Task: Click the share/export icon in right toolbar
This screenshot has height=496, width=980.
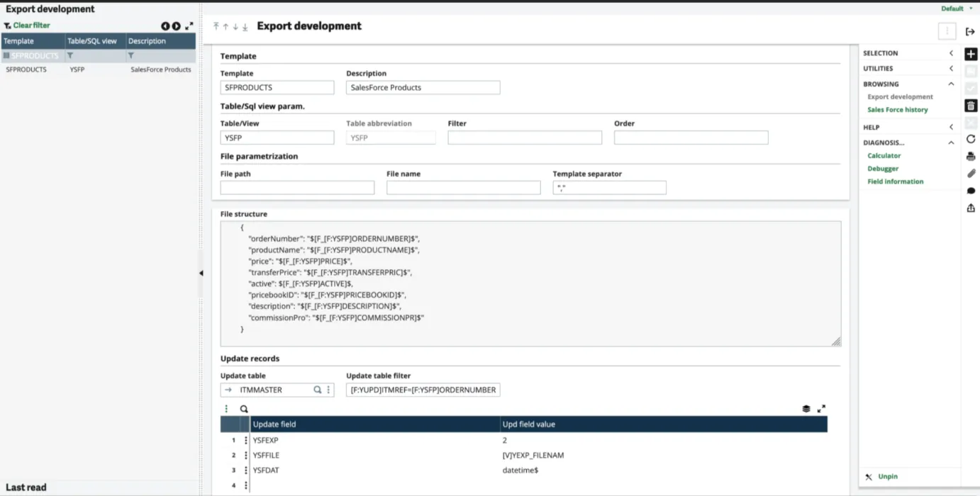Action: 971,208
